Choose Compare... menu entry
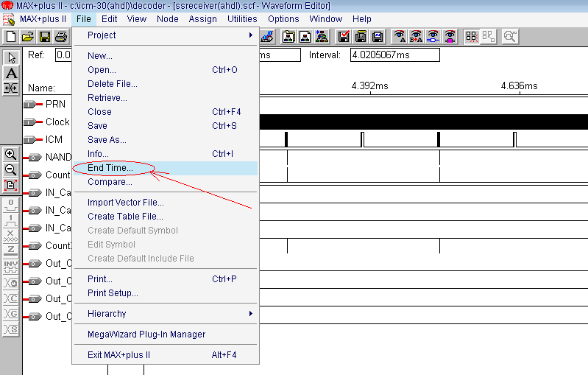Screen dimensions: 588x375 (166, 182)
